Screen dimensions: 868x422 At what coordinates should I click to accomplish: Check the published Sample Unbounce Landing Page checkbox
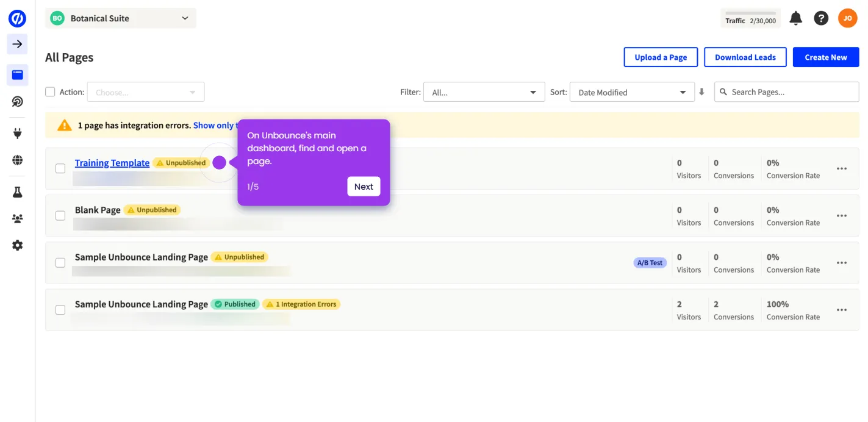[60, 310]
